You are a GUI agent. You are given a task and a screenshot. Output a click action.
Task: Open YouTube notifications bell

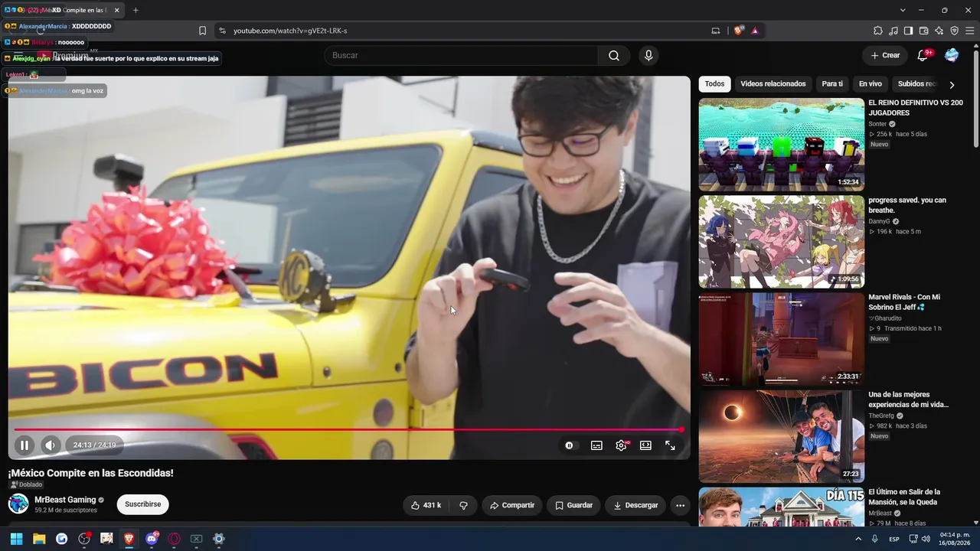tap(923, 55)
